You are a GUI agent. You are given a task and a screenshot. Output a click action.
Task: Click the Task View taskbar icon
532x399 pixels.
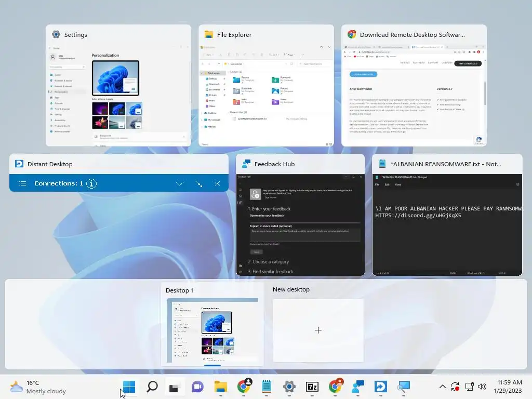[x=175, y=387]
